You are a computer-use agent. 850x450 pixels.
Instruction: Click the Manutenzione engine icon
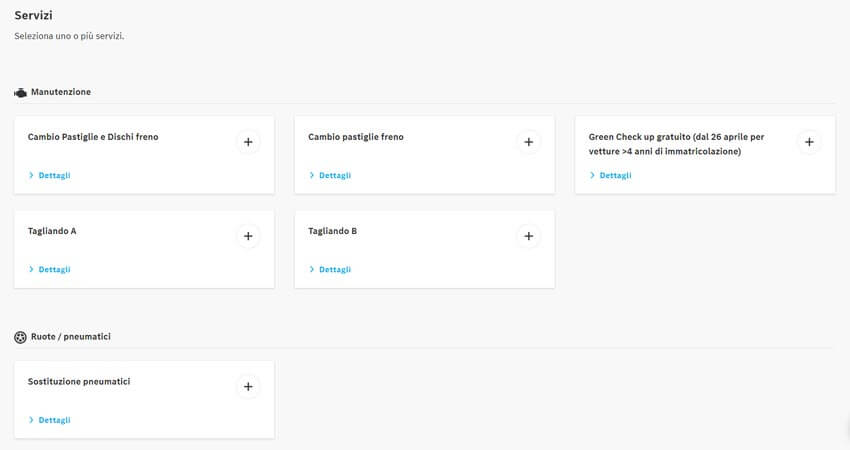click(x=20, y=92)
